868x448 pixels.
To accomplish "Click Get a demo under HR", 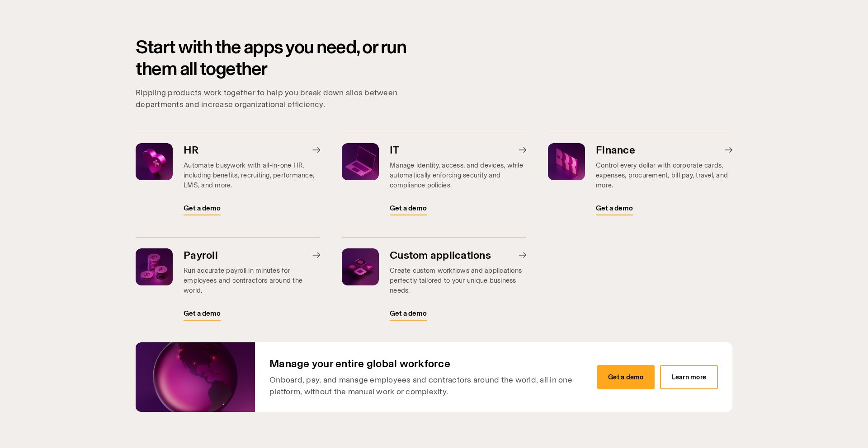I will [x=202, y=208].
